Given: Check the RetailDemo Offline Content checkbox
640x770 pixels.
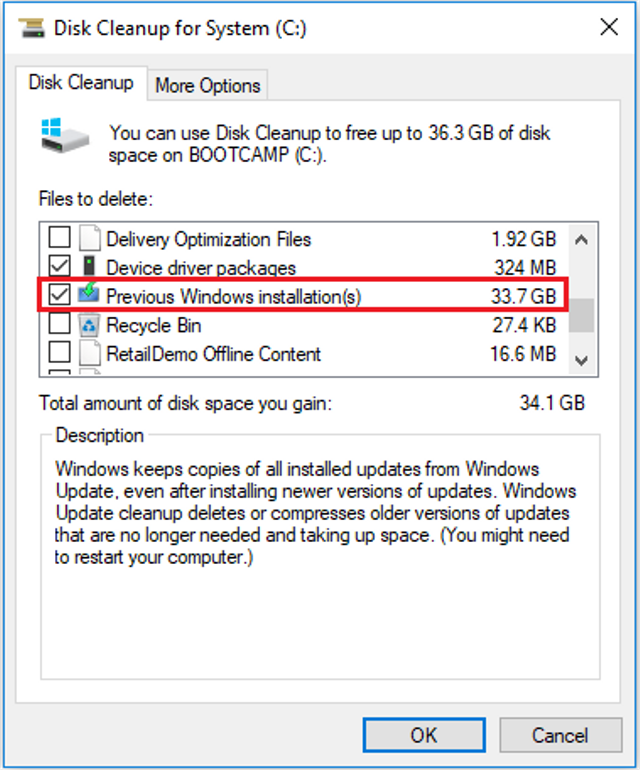Looking at the screenshot, I should [60, 353].
